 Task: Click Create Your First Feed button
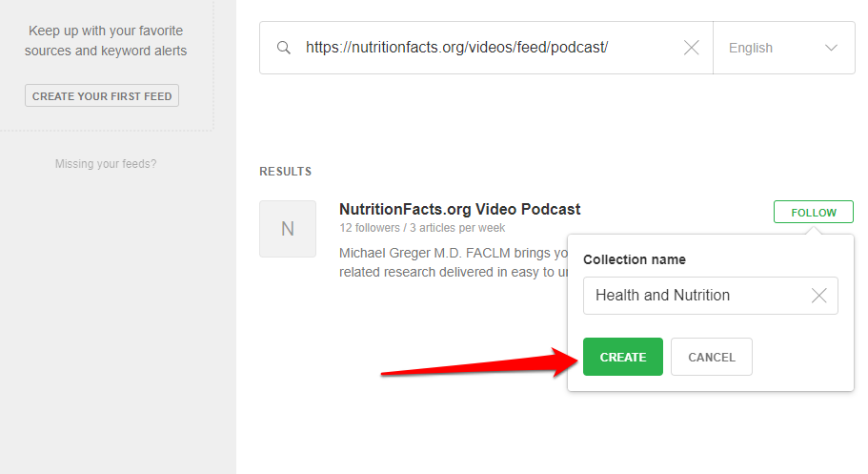coord(102,96)
